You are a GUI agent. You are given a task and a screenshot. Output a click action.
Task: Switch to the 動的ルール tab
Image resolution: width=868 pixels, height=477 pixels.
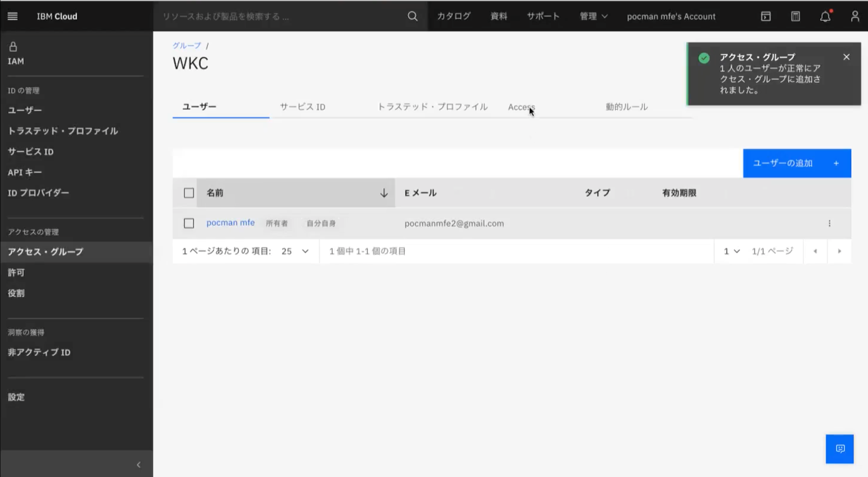pos(626,107)
